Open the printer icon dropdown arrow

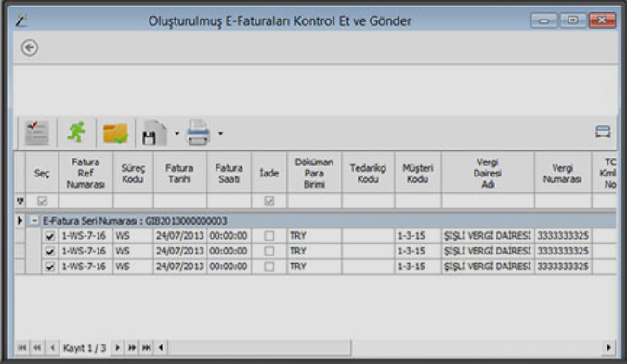(220, 133)
